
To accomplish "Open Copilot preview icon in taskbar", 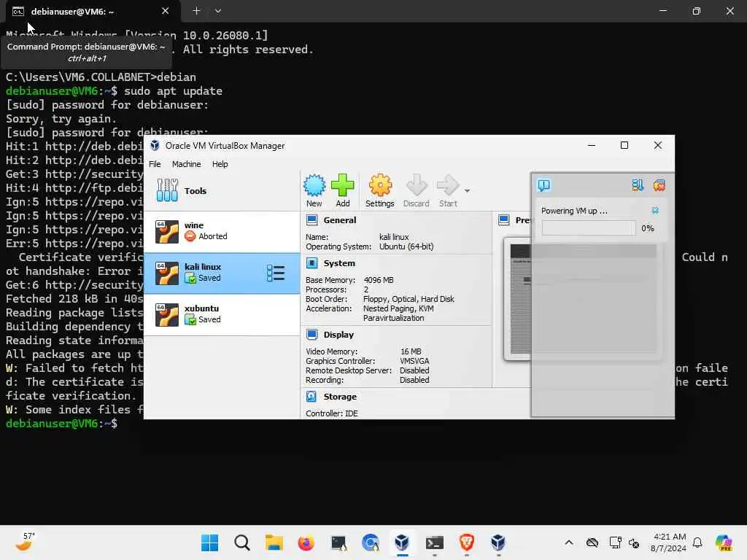I will coord(723,542).
